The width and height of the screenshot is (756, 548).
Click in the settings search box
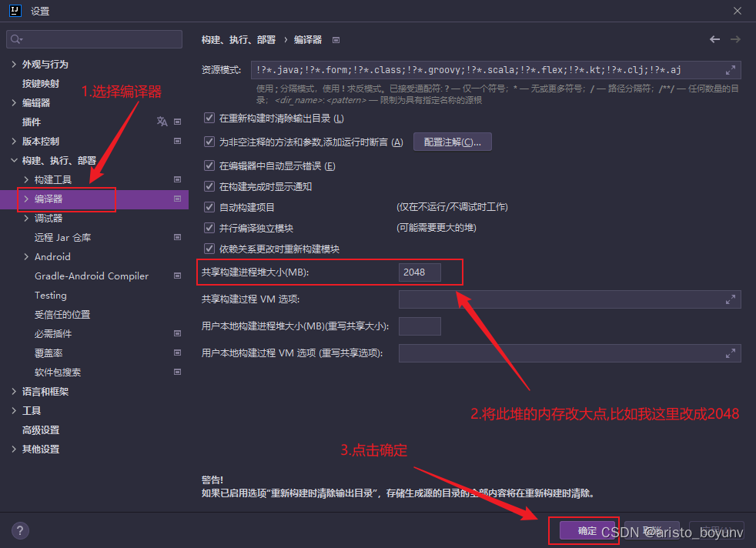pos(94,39)
